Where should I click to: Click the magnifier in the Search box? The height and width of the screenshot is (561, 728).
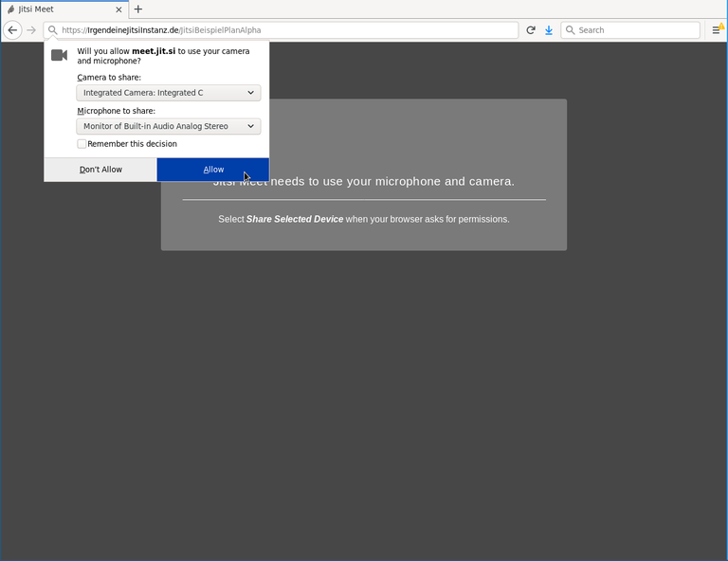coord(570,30)
